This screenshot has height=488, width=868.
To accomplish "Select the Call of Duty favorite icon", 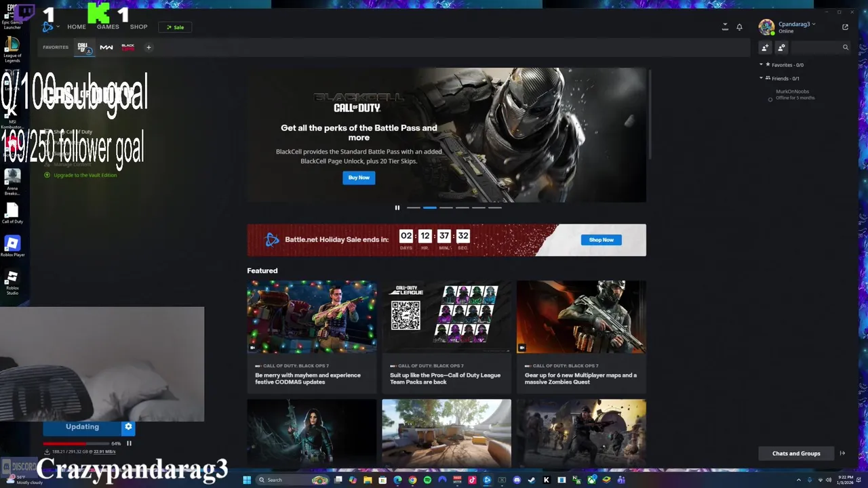I will [84, 47].
